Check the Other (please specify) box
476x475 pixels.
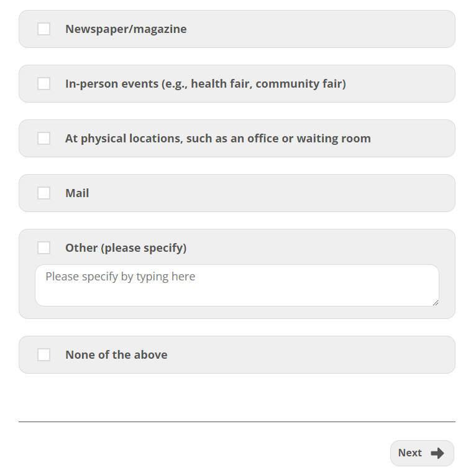(43, 248)
